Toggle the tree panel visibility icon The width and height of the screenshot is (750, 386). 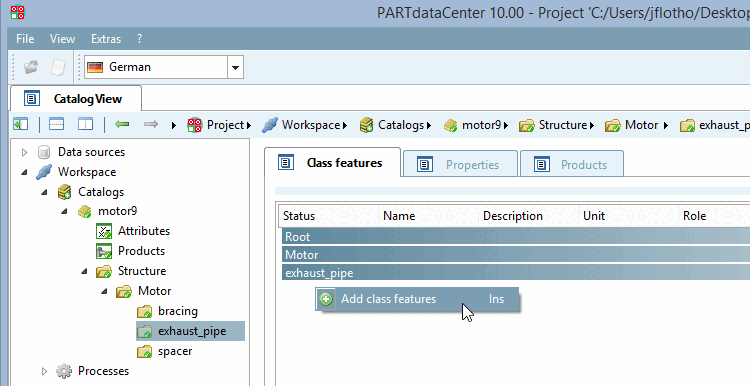pos(21,124)
